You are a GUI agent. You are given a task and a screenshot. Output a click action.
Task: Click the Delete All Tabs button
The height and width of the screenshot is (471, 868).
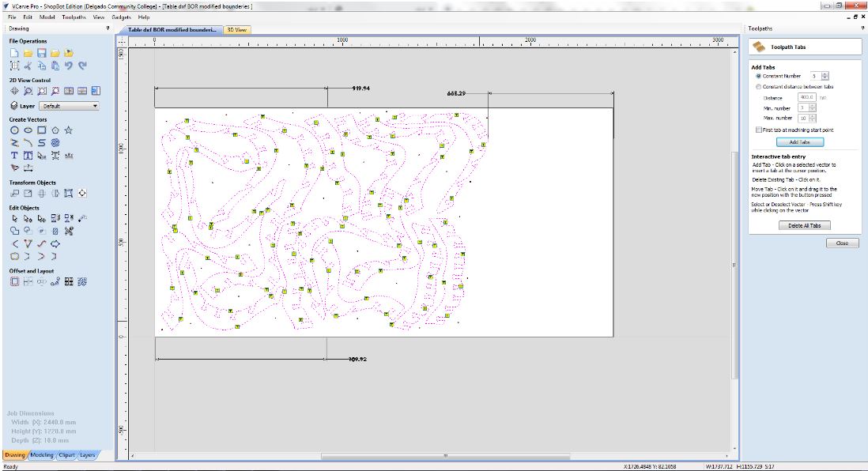[804, 225]
